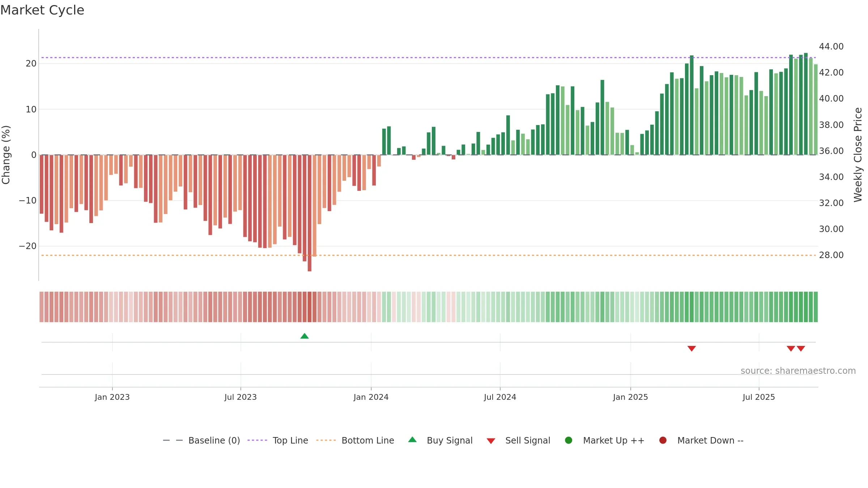
Task: Click the Jul 2025 axis label
Action: click(x=759, y=397)
